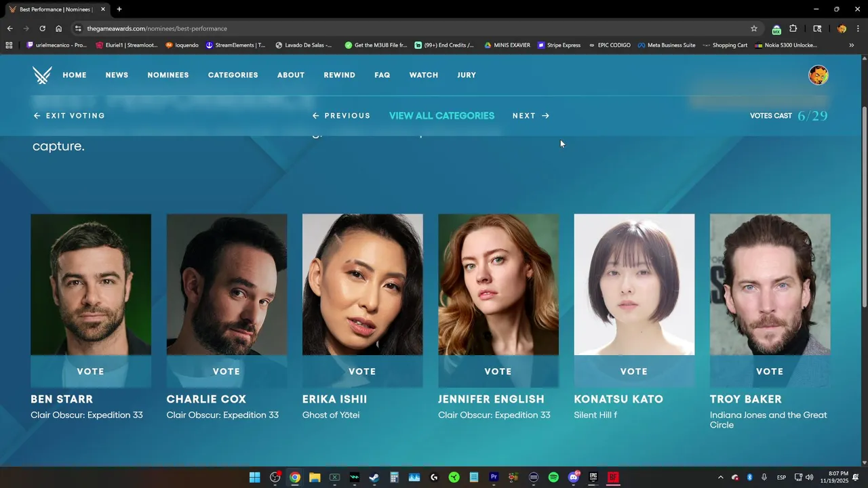Open Epic Games launcher in taskbar
868x488 pixels.
(593, 477)
